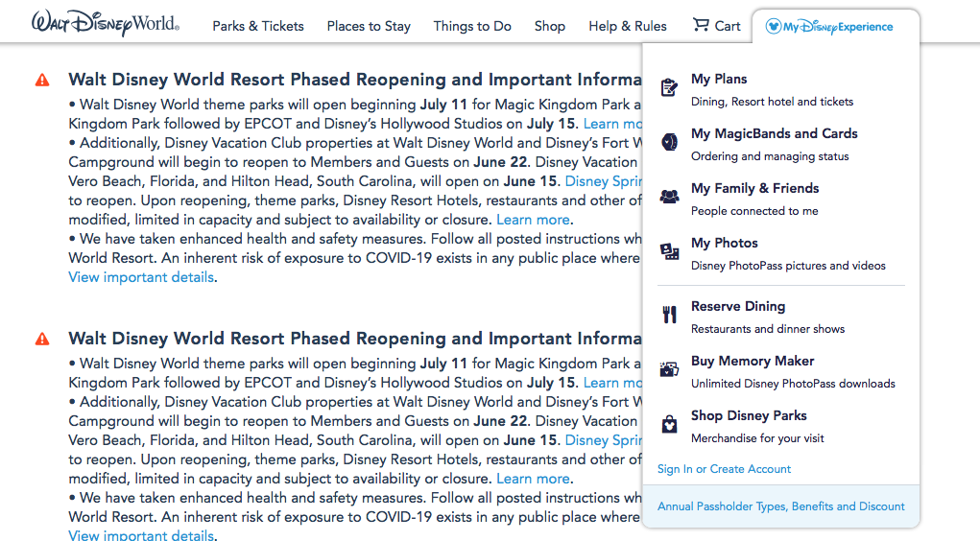980x541 pixels.
Task: Click the first Phased Reopening heading
Action: [355, 80]
